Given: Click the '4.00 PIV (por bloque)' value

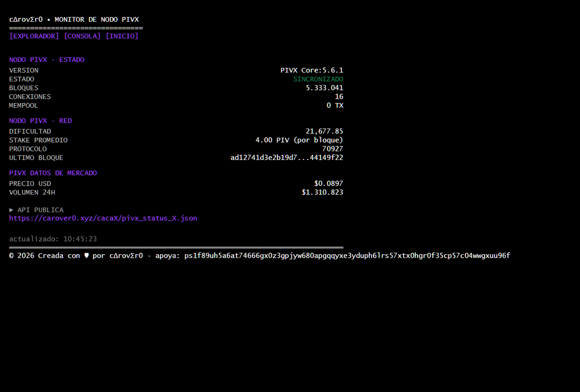Looking at the screenshot, I should [x=299, y=140].
